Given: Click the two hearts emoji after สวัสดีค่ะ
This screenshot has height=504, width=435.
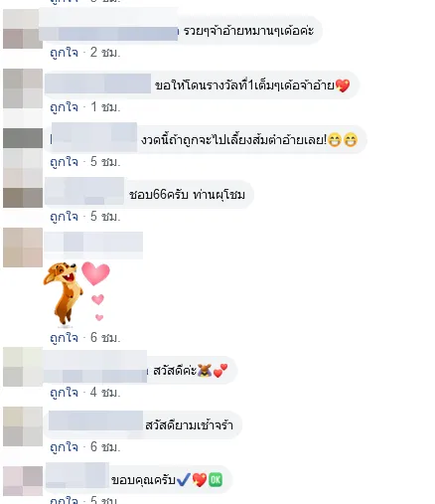Looking at the screenshot, I should [x=220, y=371].
